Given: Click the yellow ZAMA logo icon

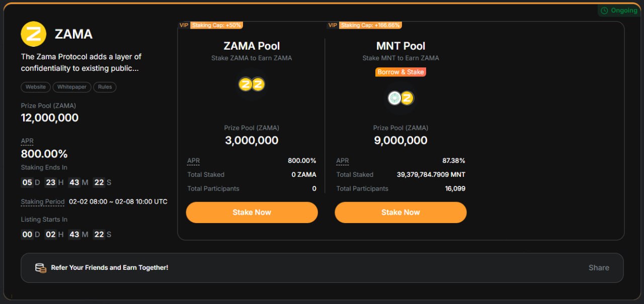Looking at the screenshot, I should [x=33, y=34].
